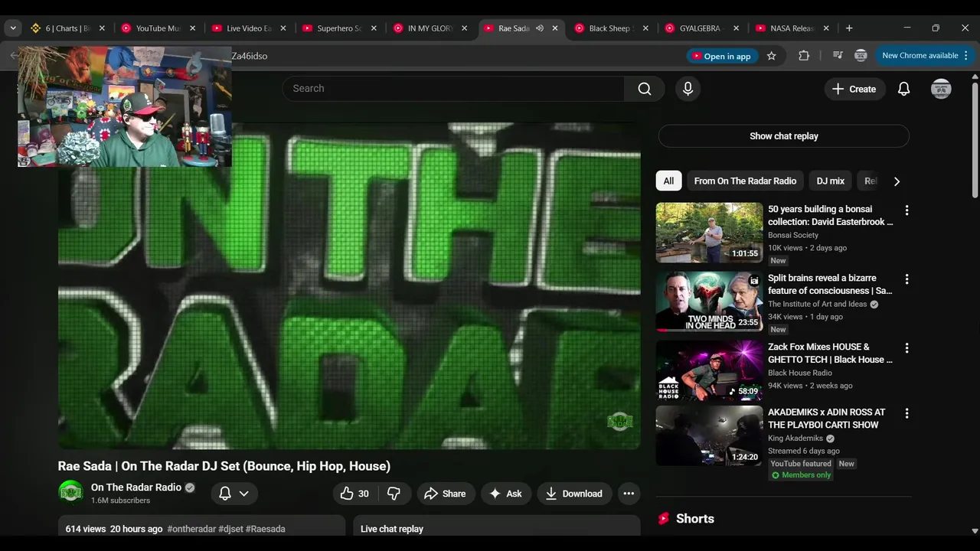Open Split brains reveal video title
Viewport: 980px width, 551px height.
(x=830, y=285)
